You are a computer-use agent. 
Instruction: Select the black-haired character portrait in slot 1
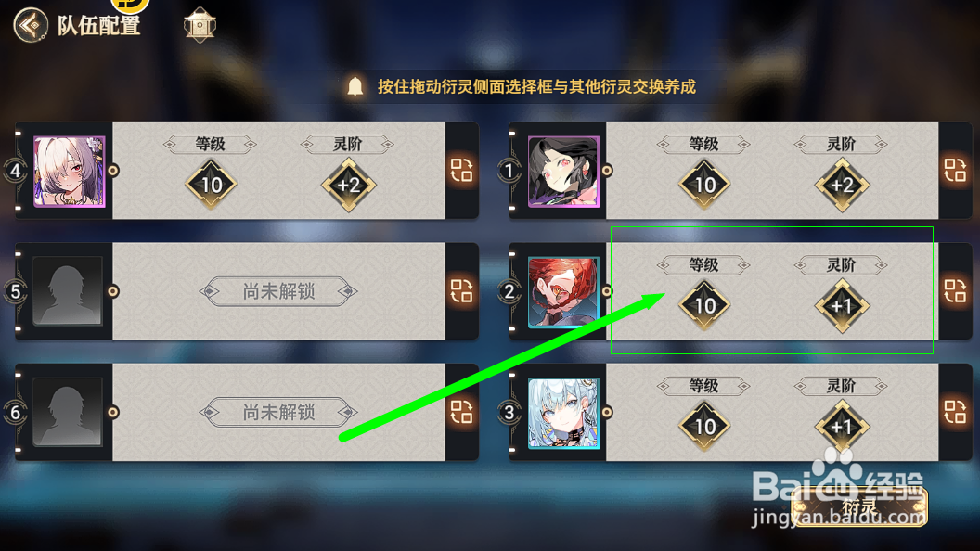point(563,172)
